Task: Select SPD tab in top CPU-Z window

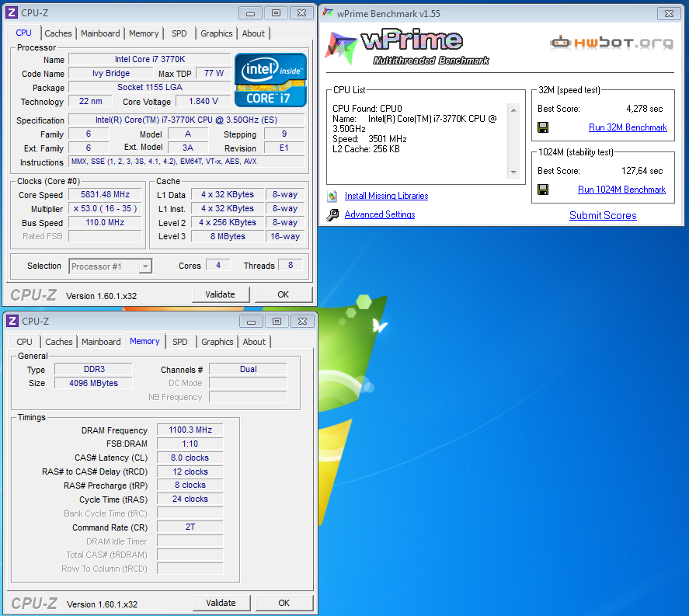Action: pyautogui.click(x=179, y=33)
